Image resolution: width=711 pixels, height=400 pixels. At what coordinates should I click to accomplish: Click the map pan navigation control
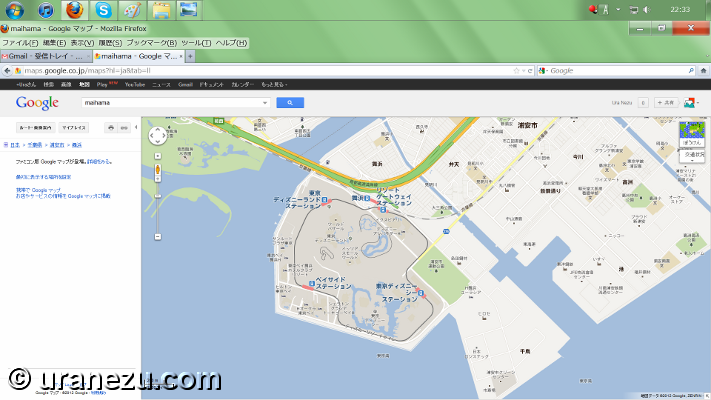click(158, 135)
